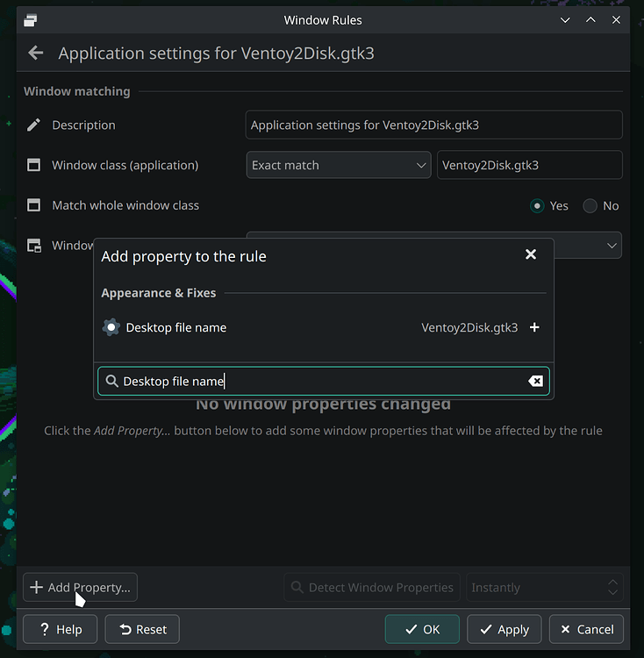Screen dimensions: 644x658
Task: Open the Instantly delay selector
Action: click(x=545, y=588)
